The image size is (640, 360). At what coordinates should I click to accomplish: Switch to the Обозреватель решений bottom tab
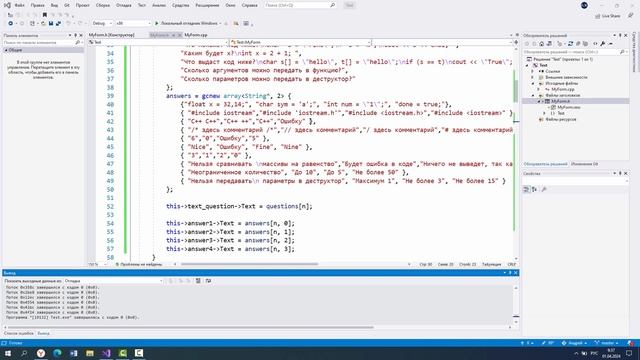[x=545, y=164]
